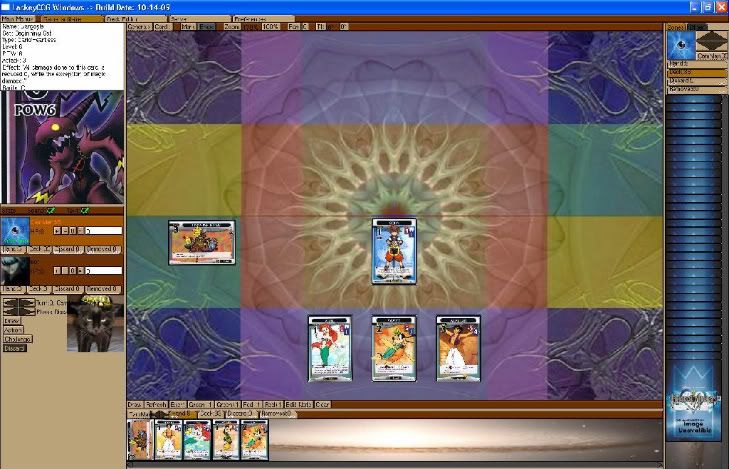Click the Challenge phase button
The height and width of the screenshot is (469, 729).
pyautogui.click(x=18, y=339)
